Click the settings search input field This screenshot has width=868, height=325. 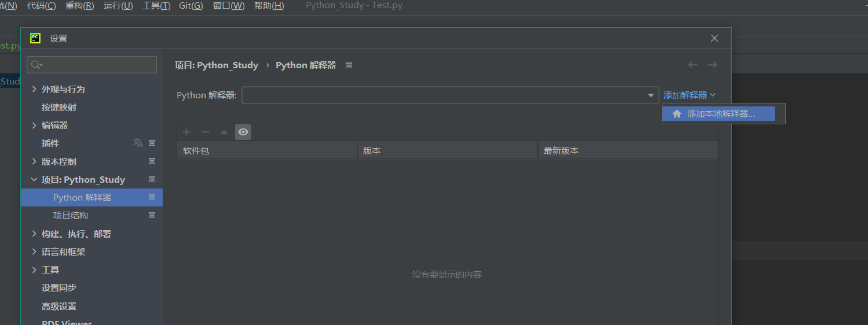point(92,65)
